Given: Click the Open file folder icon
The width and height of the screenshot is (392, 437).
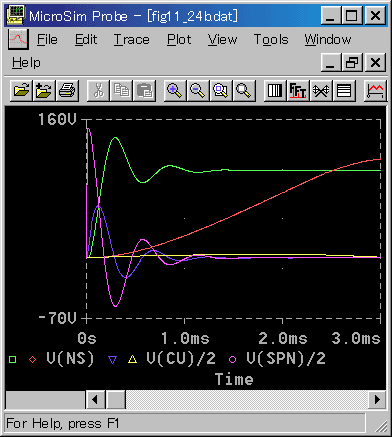Looking at the screenshot, I should (22, 91).
